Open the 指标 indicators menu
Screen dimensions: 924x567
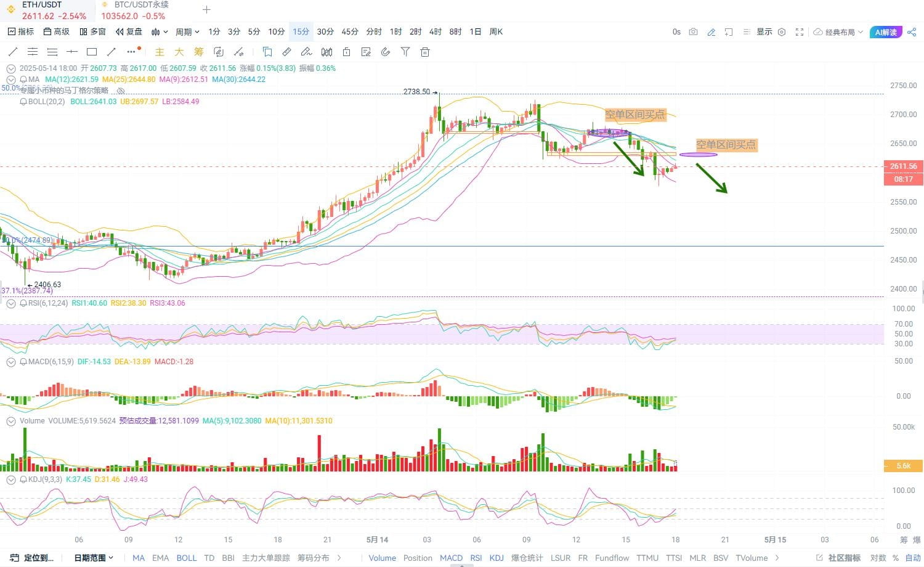pos(21,32)
